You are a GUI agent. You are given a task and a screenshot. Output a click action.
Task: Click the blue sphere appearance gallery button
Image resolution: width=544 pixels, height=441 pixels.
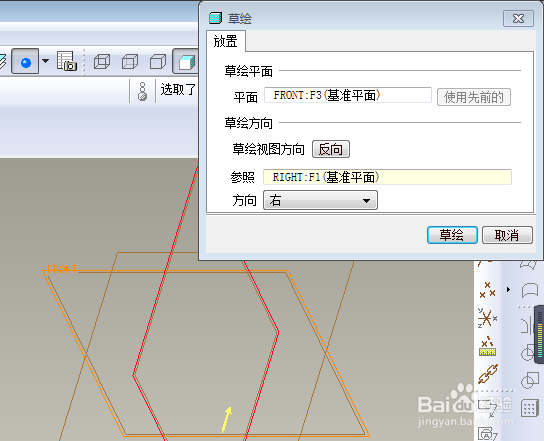click(25, 61)
